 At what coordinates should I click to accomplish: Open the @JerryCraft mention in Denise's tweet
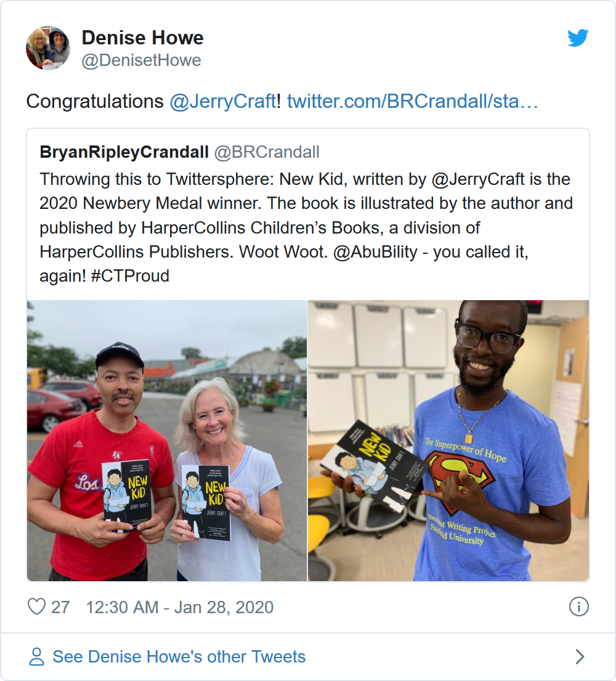coord(223,101)
